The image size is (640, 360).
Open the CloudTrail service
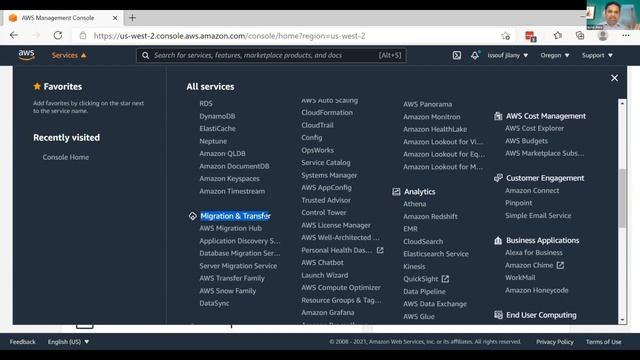pos(317,125)
